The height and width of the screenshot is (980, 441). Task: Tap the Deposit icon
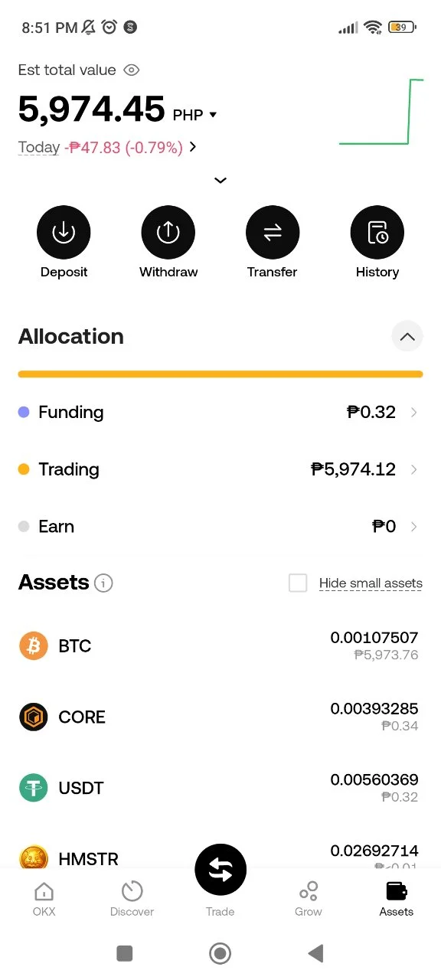tap(64, 233)
